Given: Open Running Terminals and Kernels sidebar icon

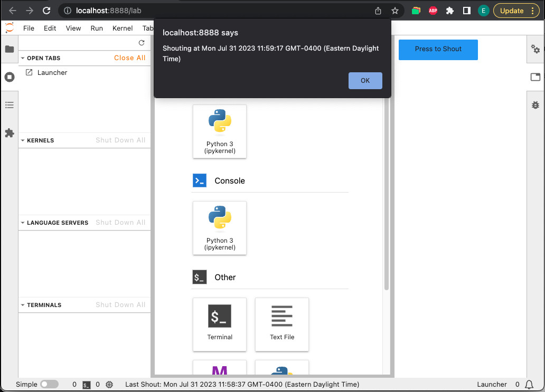Looking at the screenshot, I should [10, 77].
